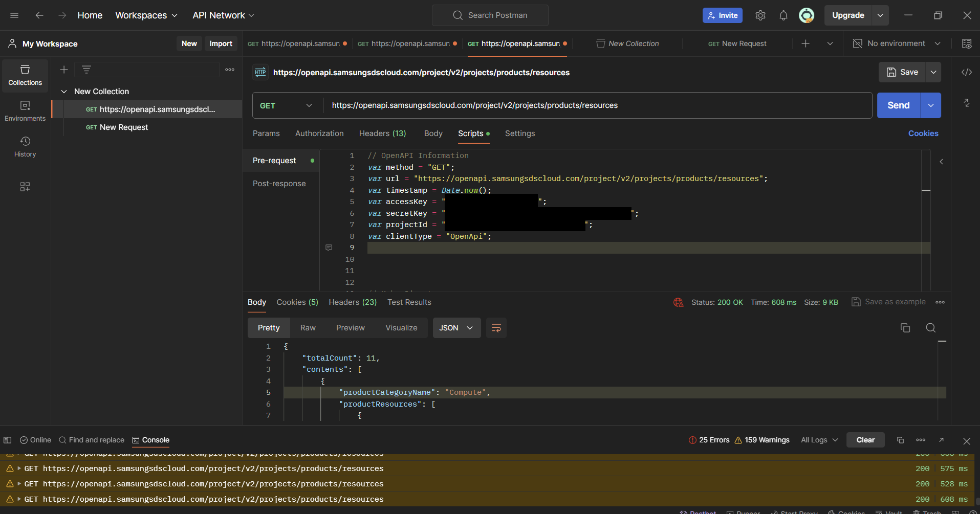
Task: Switch to response Cookies (5) tab
Action: (297, 302)
